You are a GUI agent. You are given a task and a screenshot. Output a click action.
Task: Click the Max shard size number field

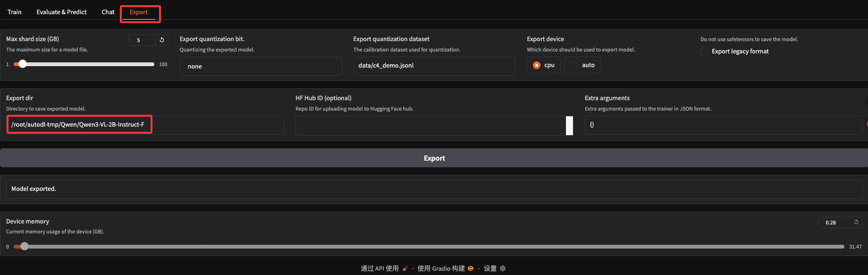(142, 40)
